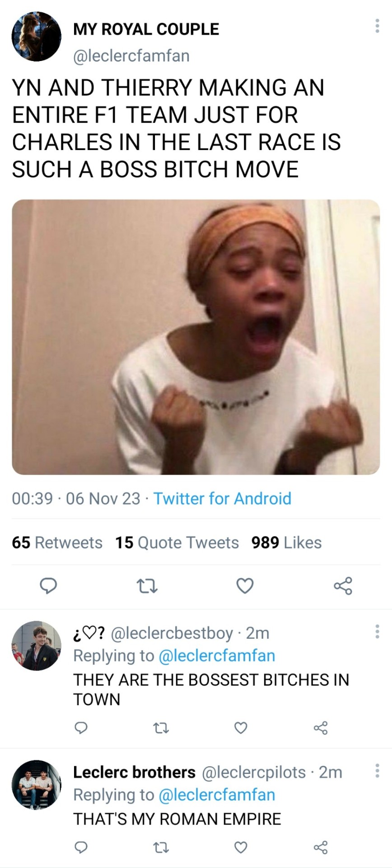Like the Leclerc brothers reply
392x868 pixels.
(x=241, y=847)
